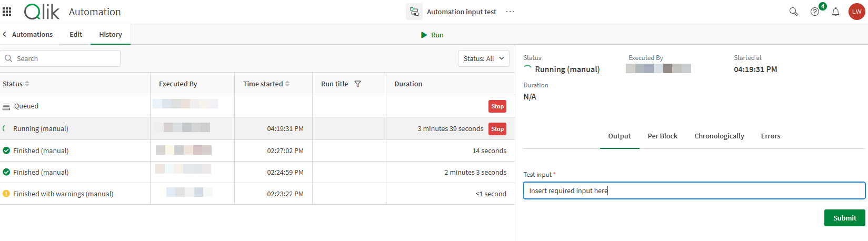Sort by Status column arrows
868x241 pixels.
pos(27,84)
